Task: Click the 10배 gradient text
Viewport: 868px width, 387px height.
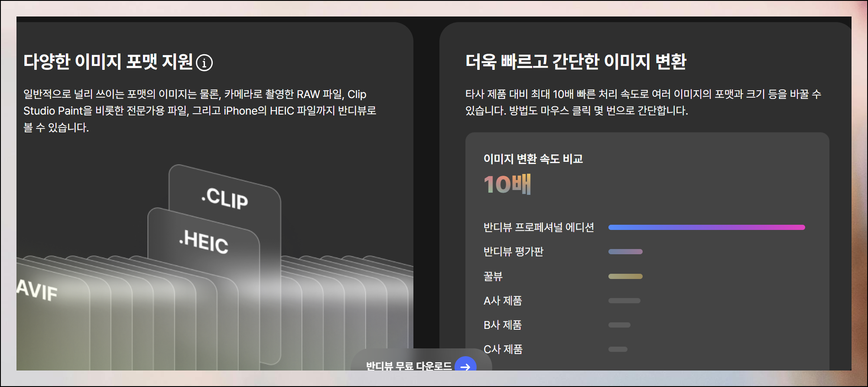Action: click(x=507, y=184)
